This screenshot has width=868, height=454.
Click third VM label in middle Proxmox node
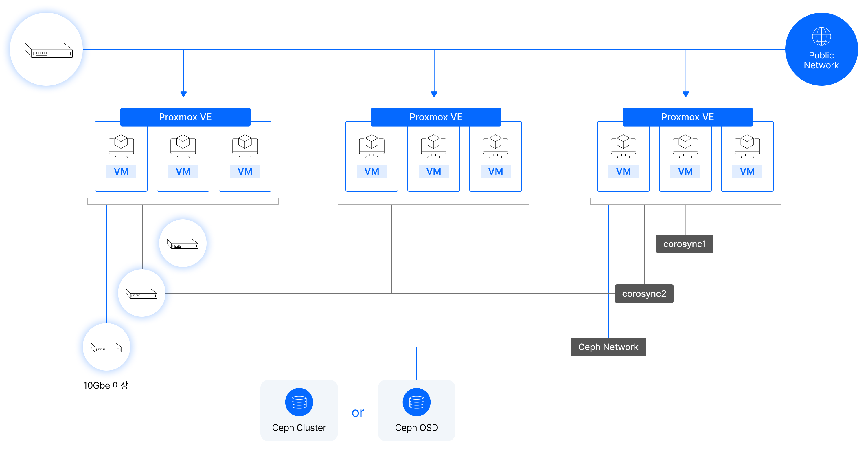click(x=496, y=171)
